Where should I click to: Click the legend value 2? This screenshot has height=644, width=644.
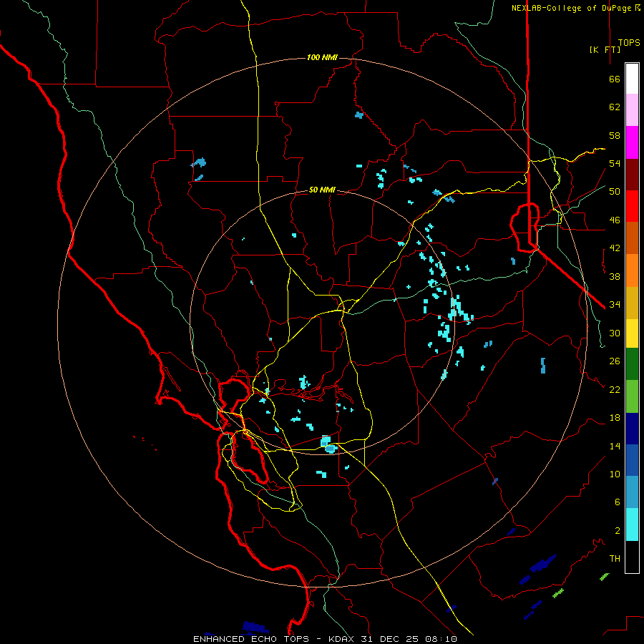point(618,531)
